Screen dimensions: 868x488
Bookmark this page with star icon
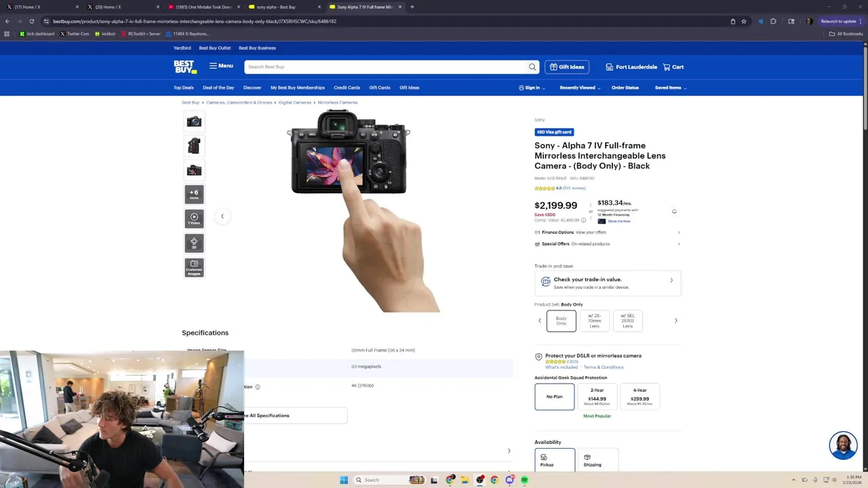pos(744,21)
